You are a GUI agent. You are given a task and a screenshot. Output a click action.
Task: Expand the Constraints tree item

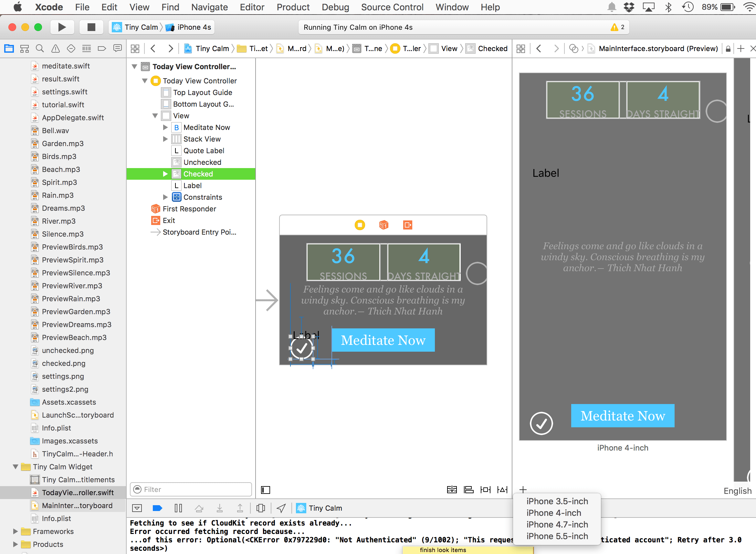click(x=165, y=197)
